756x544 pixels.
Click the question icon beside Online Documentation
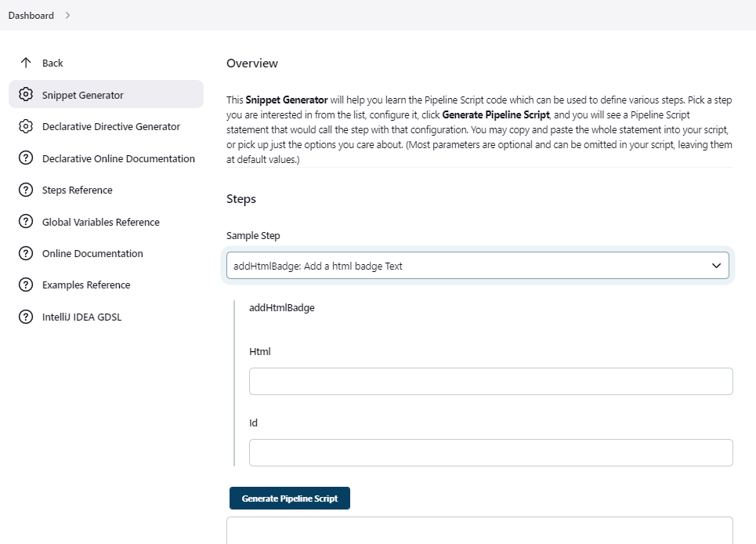[x=25, y=253]
